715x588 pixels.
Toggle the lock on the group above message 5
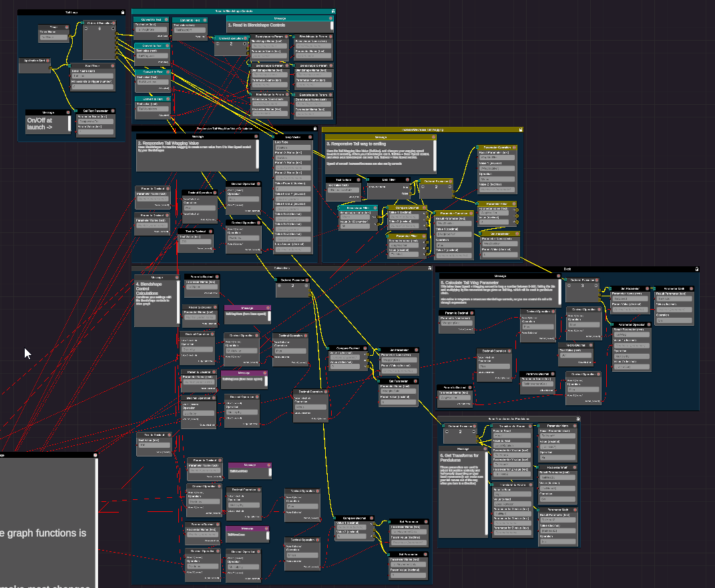point(696,269)
